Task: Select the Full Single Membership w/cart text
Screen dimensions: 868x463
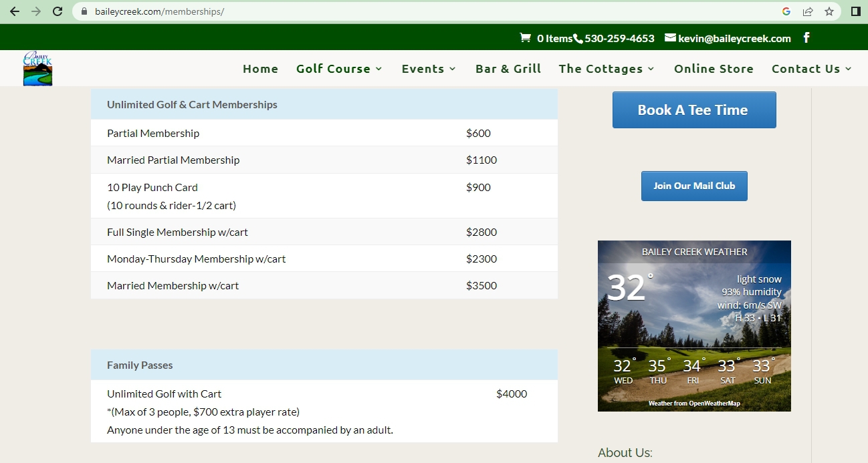Action: click(x=177, y=232)
